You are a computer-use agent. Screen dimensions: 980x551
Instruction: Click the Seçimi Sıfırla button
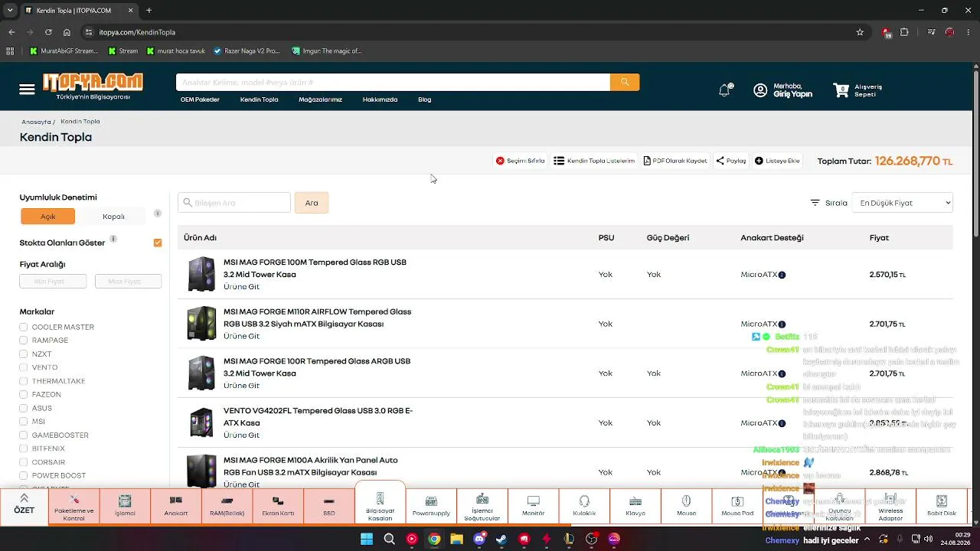click(520, 161)
